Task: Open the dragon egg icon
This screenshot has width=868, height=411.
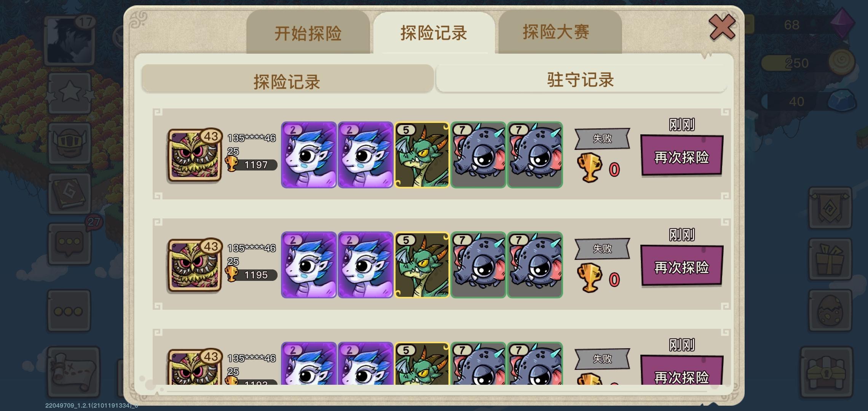Action: (x=830, y=311)
